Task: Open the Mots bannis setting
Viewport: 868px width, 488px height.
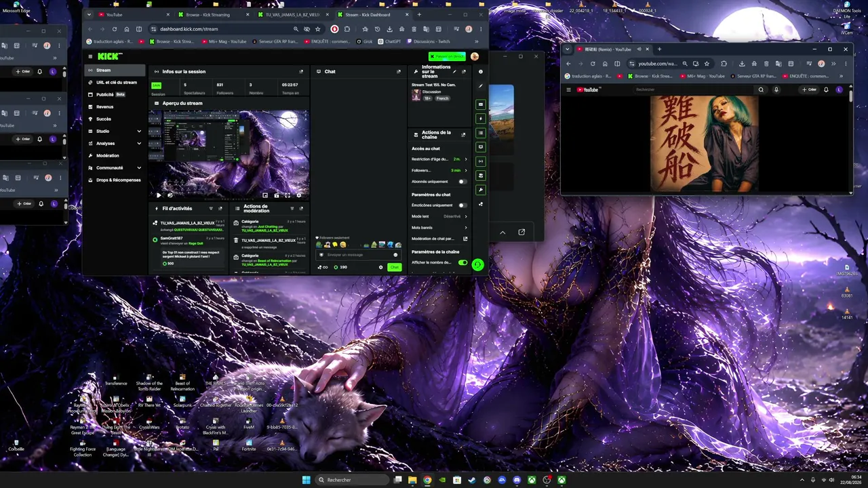Action: [x=439, y=228]
